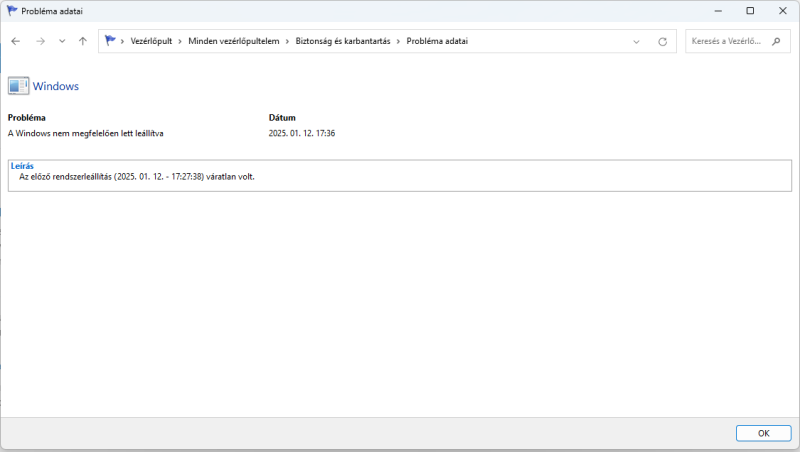Viewport: 800px width, 452px height.
Task: Confirm with the OK button
Action: pos(763,433)
